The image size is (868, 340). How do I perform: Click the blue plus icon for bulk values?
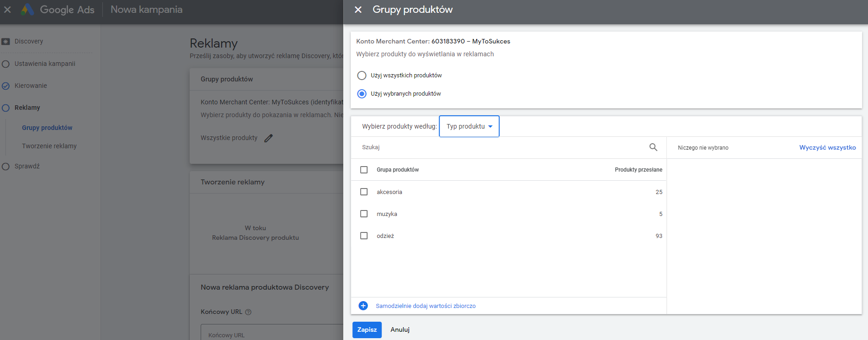click(x=363, y=306)
